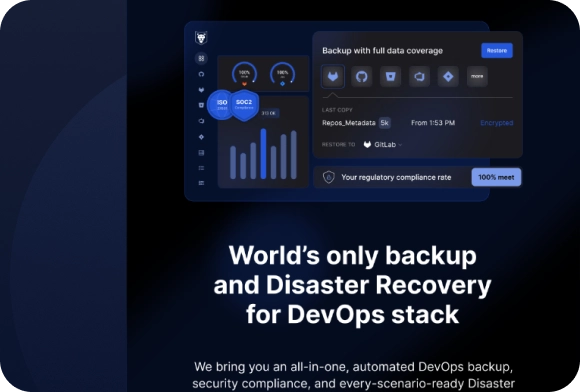Choose the GitHub tile in backup coverage
The image size is (580, 392).
coord(361,77)
